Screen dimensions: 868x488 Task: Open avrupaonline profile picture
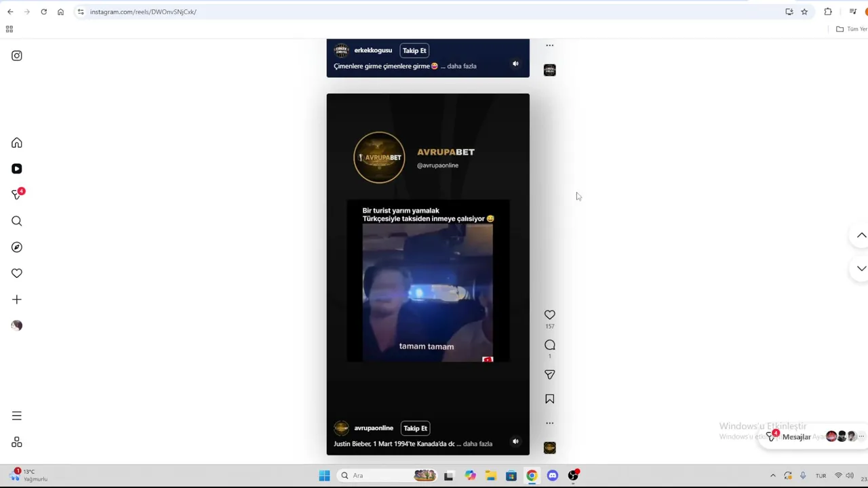[341, 428]
